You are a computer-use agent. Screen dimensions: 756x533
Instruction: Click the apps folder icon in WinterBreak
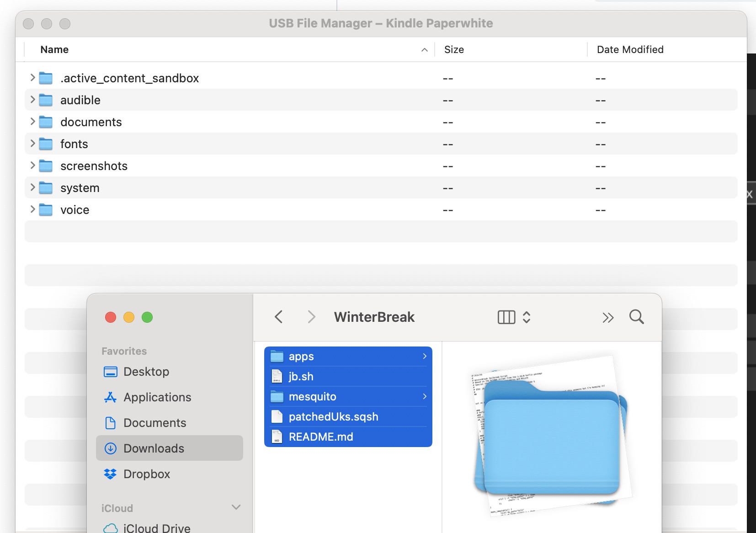[277, 356]
